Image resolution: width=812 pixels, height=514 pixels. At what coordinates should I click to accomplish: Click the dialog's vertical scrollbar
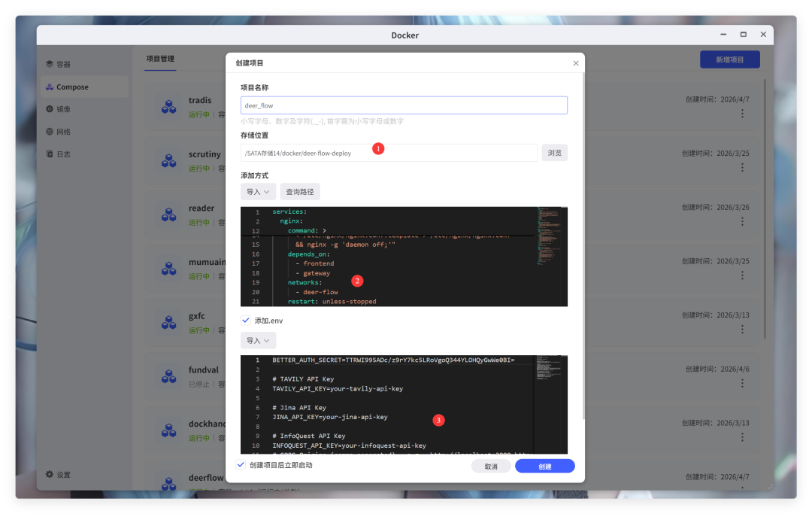coord(583,246)
